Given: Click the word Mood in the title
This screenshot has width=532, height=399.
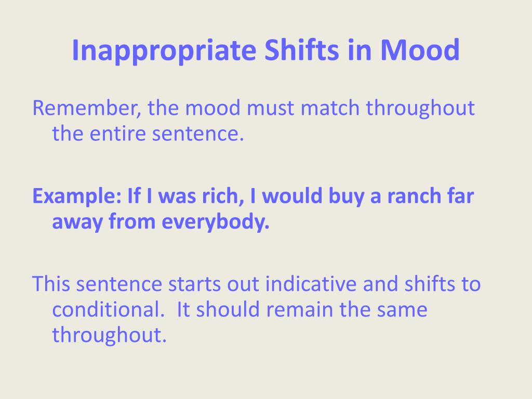Looking at the screenshot, I should [x=420, y=50].
